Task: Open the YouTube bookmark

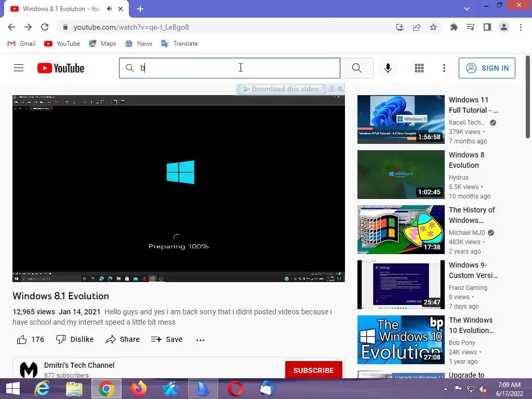Action: pyautogui.click(x=62, y=44)
